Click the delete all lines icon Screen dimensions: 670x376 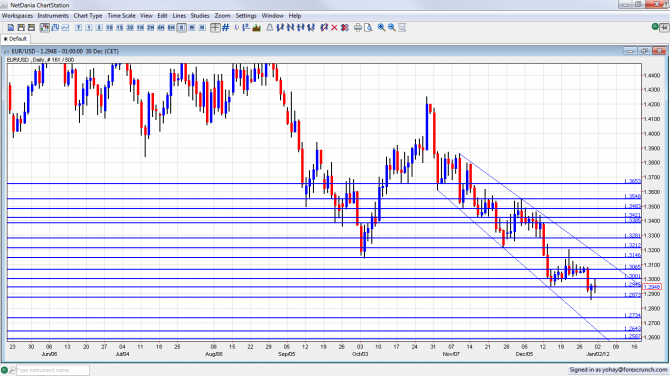[345, 28]
